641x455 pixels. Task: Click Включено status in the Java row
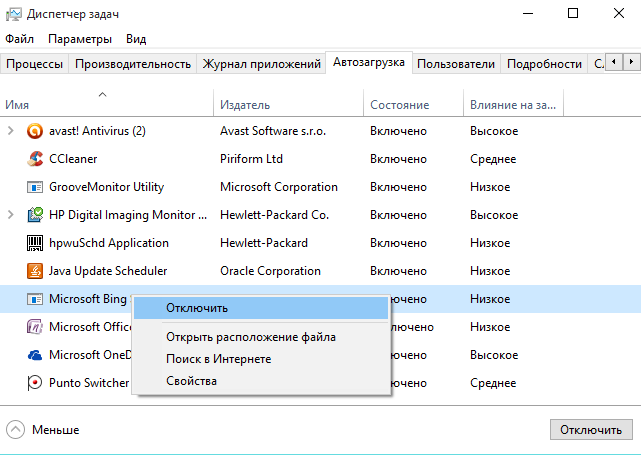[x=398, y=271]
